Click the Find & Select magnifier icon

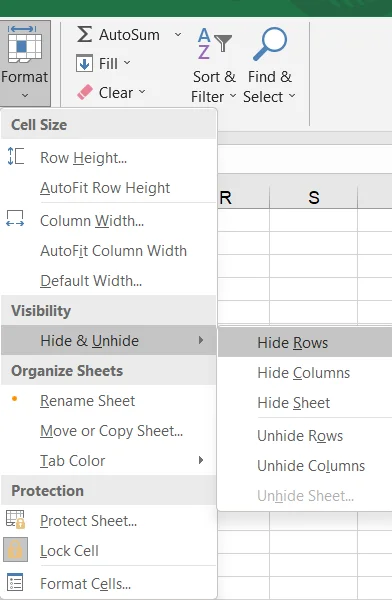[270, 43]
